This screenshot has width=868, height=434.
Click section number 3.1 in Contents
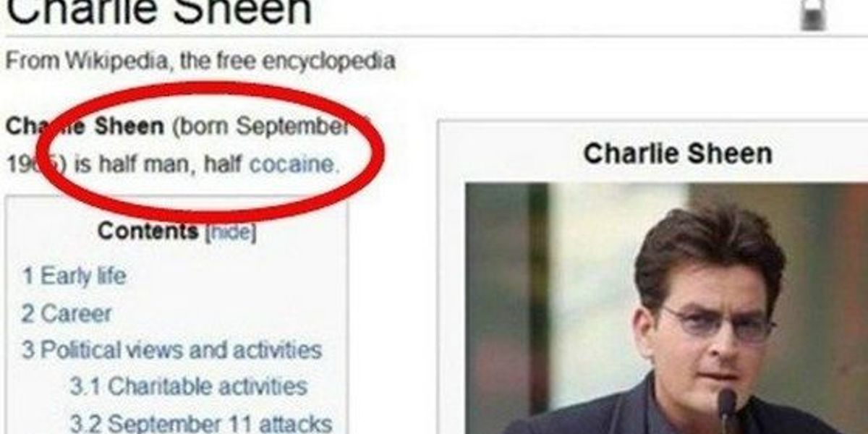85,386
